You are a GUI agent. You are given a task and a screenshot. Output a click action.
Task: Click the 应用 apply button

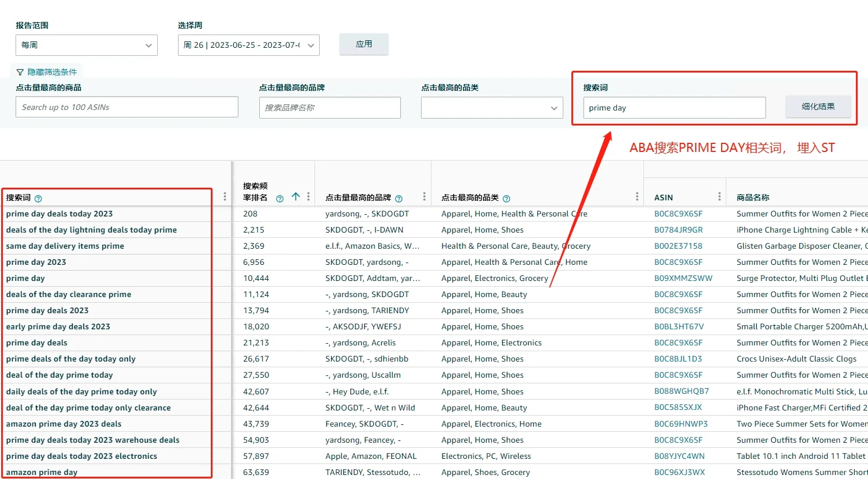point(364,44)
